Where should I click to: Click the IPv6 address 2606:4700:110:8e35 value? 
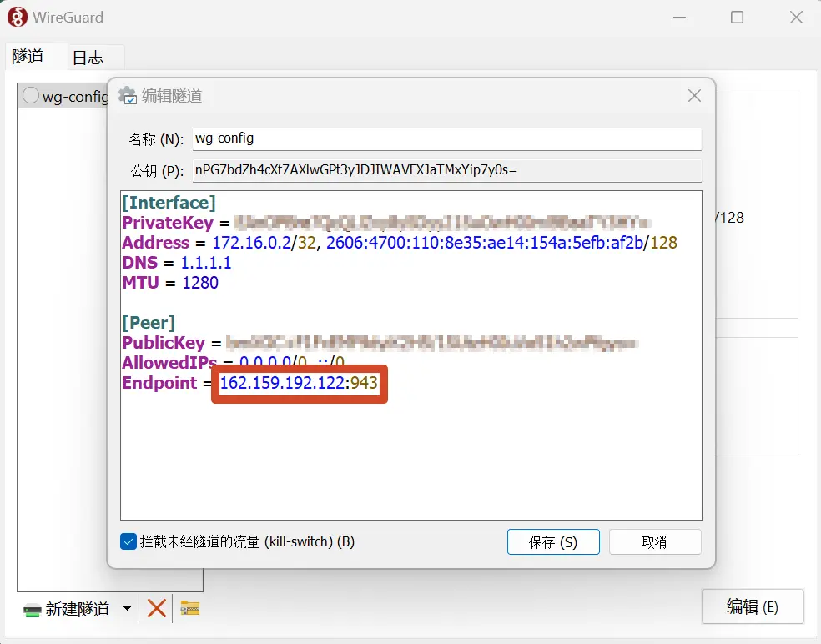coord(484,243)
